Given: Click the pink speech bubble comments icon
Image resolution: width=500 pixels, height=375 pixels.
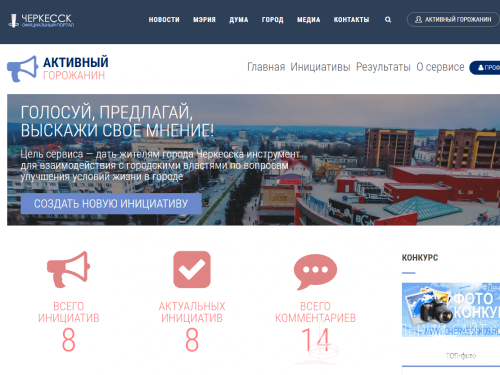Looking at the screenshot, I should coord(315,272).
